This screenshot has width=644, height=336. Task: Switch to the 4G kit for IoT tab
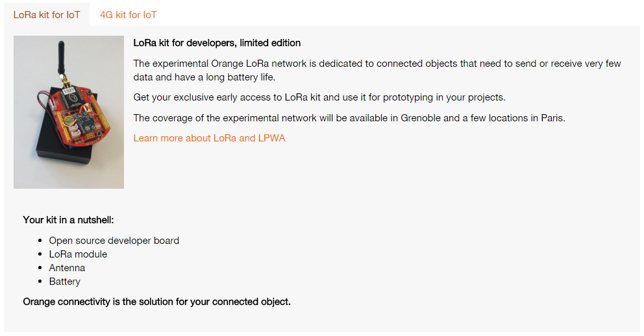[128, 15]
